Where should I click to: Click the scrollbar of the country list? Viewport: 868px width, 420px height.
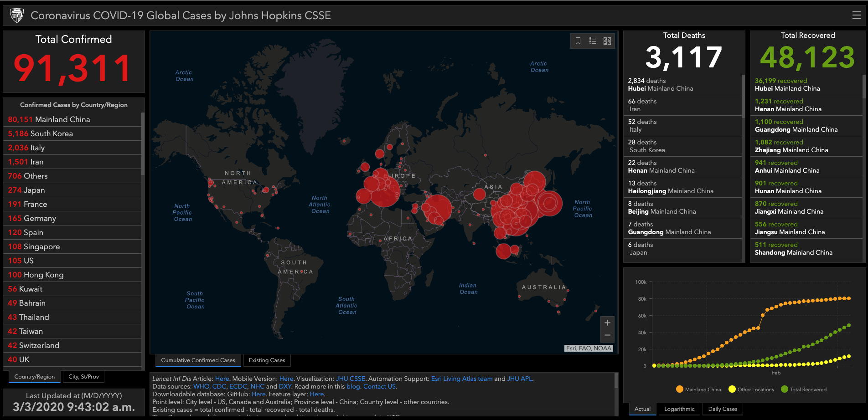(x=143, y=146)
